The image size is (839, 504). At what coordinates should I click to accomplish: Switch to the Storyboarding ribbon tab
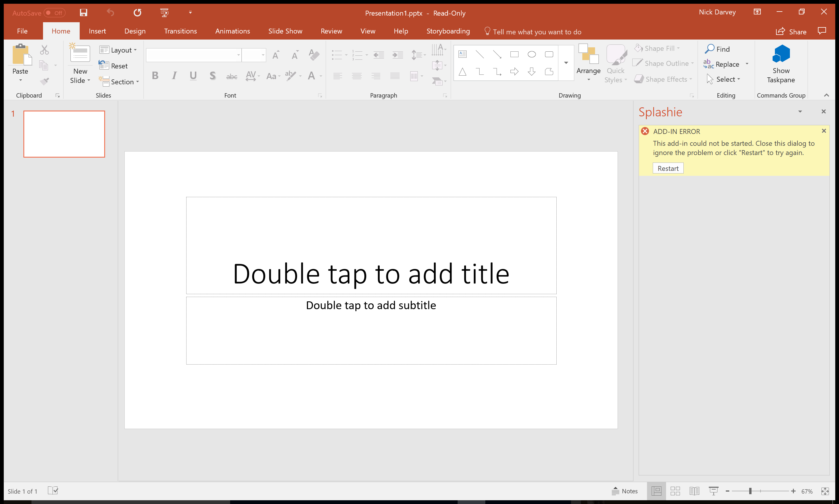point(448,31)
